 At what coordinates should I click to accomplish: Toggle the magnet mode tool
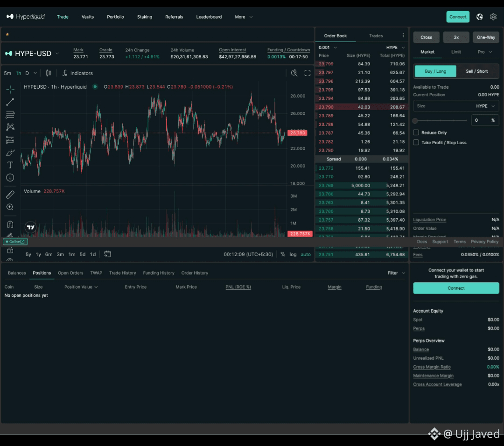coord(10,224)
